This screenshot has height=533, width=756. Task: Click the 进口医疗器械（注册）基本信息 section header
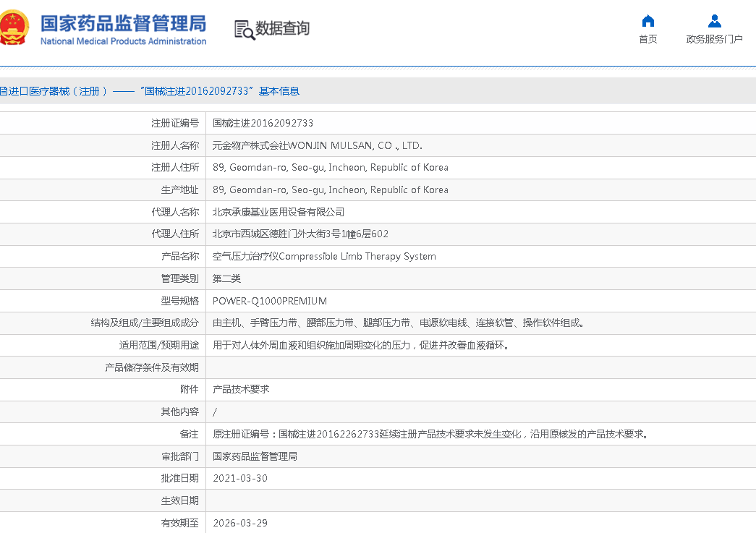tap(149, 91)
